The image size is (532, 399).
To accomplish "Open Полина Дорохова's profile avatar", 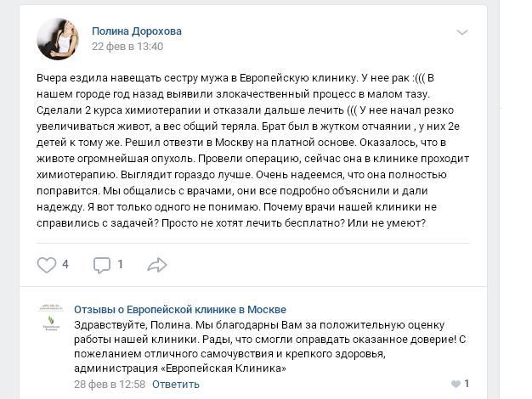I will point(58,38).
